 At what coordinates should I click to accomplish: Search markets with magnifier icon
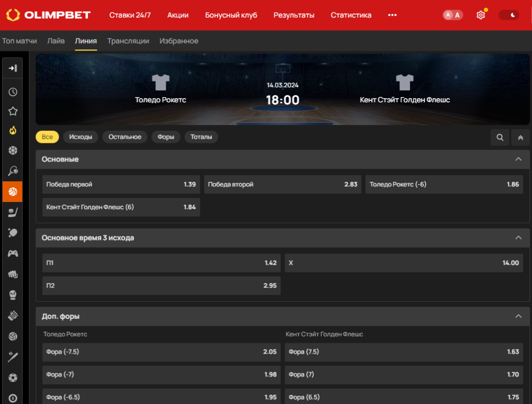(x=500, y=138)
